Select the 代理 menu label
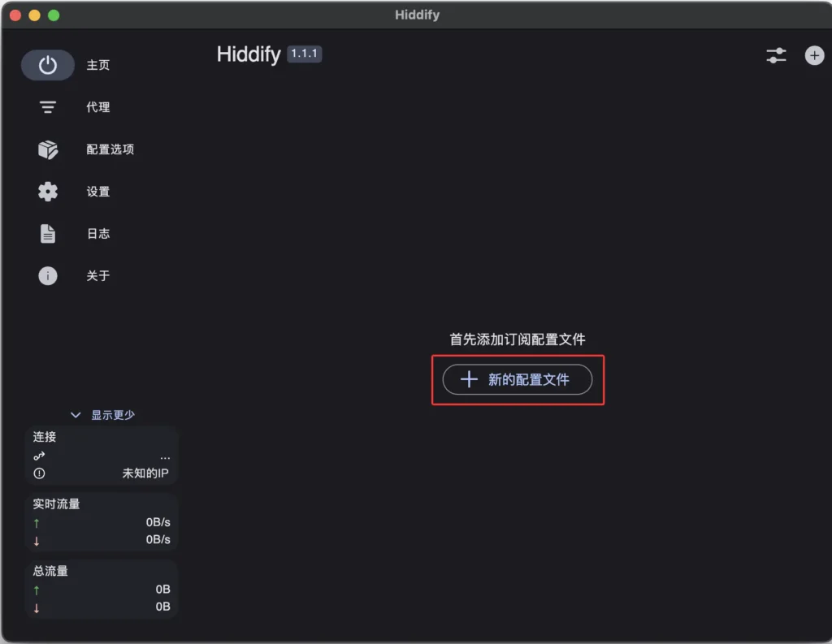The width and height of the screenshot is (832, 644). pos(98,107)
